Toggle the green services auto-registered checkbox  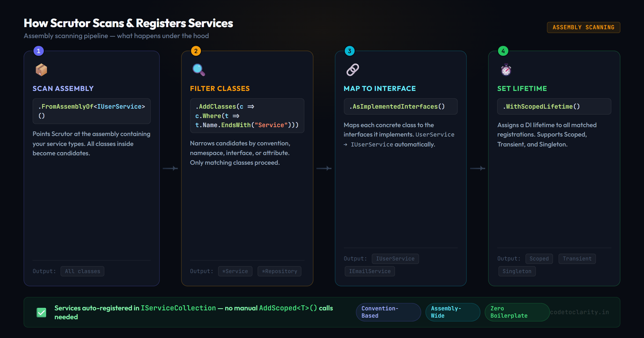click(41, 312)
